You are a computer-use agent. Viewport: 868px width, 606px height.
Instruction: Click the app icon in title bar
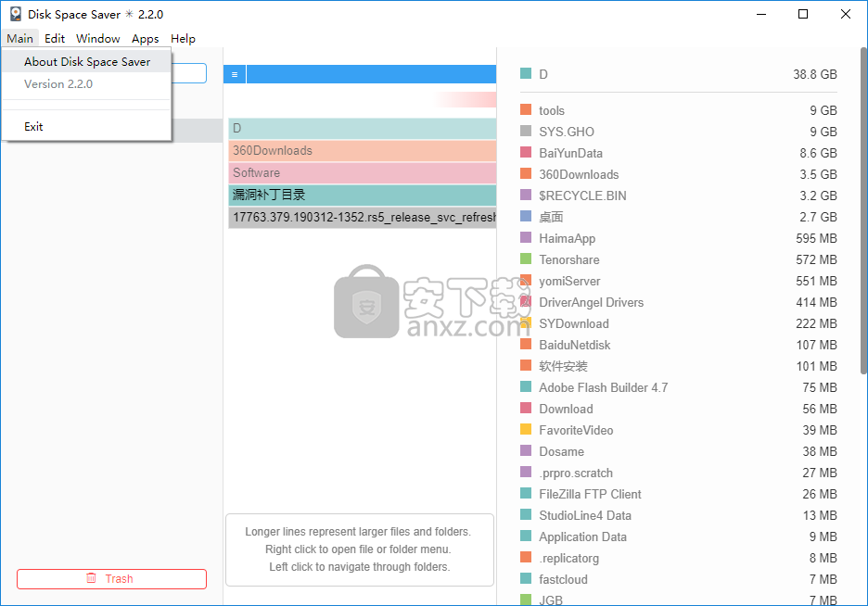click(16, 14)
